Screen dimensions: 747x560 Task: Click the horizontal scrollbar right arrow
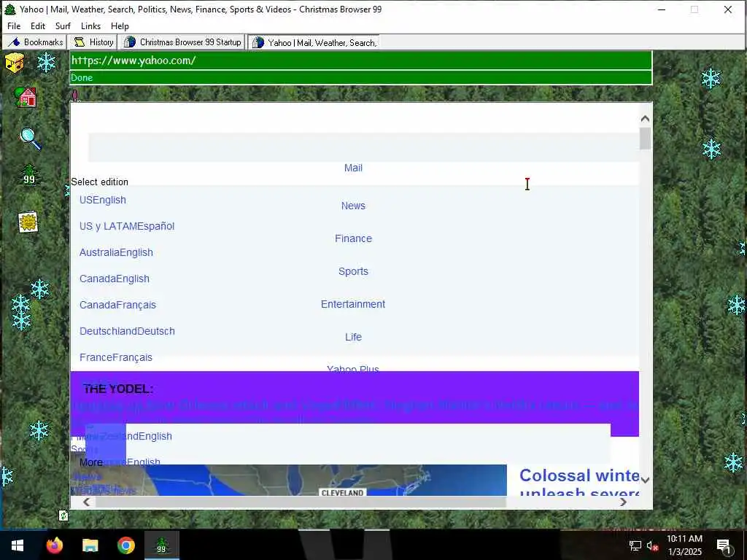[623, 502]
